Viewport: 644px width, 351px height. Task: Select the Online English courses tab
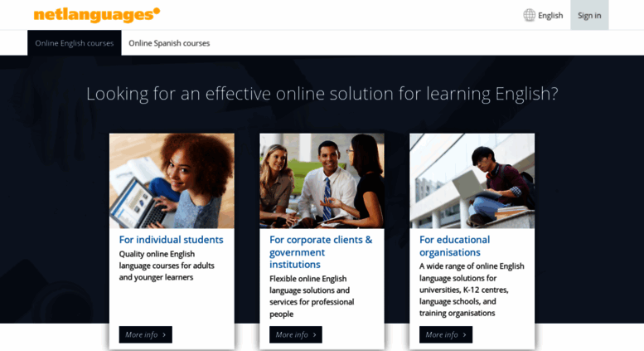click(x=75, y=43)
